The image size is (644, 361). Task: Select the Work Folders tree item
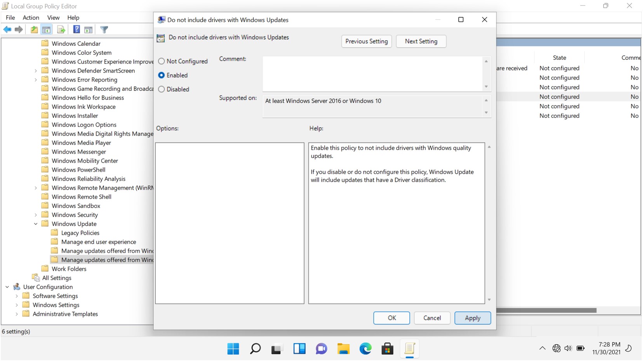tap(69, 269)
